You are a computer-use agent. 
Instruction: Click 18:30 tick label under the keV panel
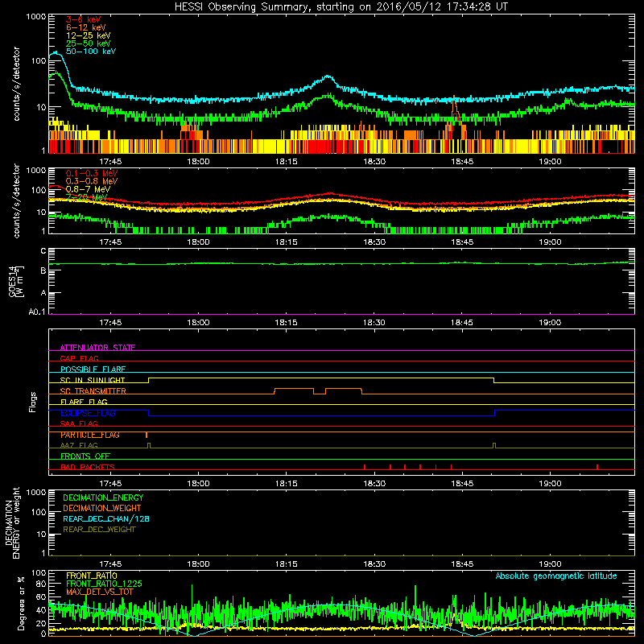374,162
